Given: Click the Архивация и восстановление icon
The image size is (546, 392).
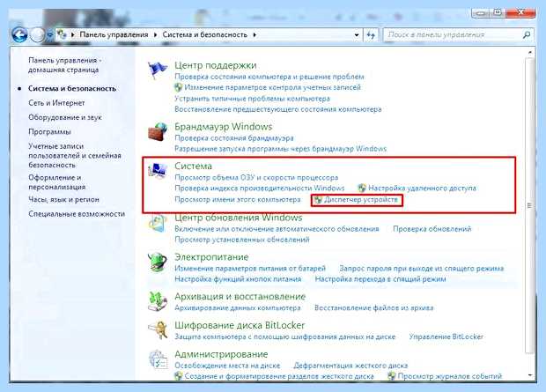Looking at the screenshot, I should [x=157, y=301].
